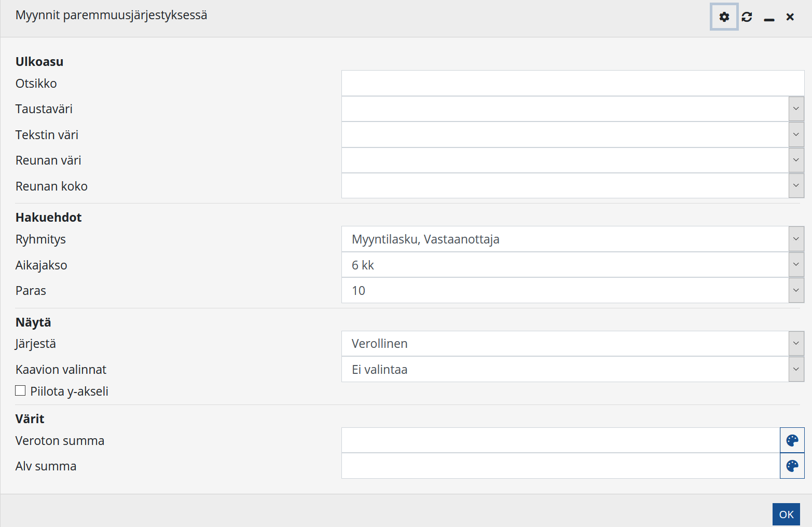812x527 pixels.
Task: Open the Järjestä dropdown showing Verollinen
Action: (796, 344)
